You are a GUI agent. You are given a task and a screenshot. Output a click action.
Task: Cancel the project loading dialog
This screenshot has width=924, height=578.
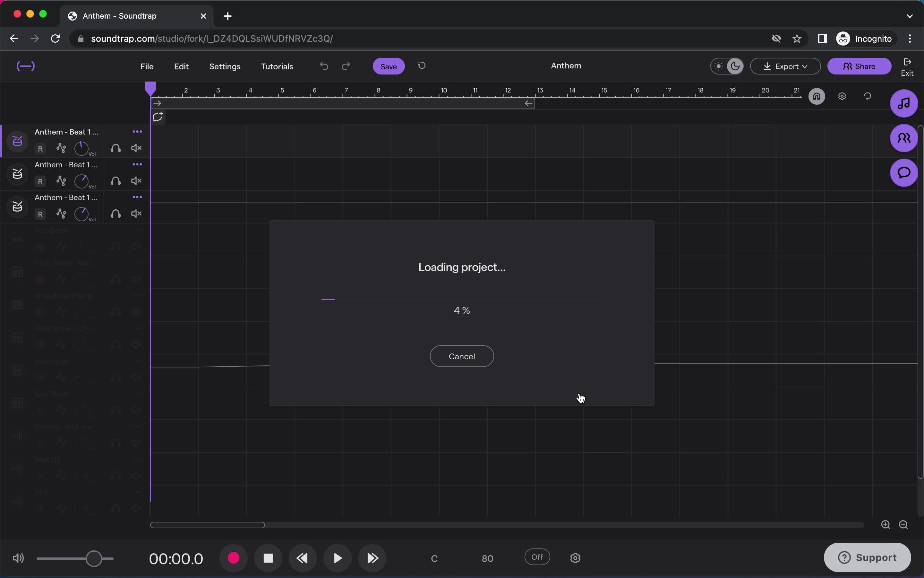(462, 356)
